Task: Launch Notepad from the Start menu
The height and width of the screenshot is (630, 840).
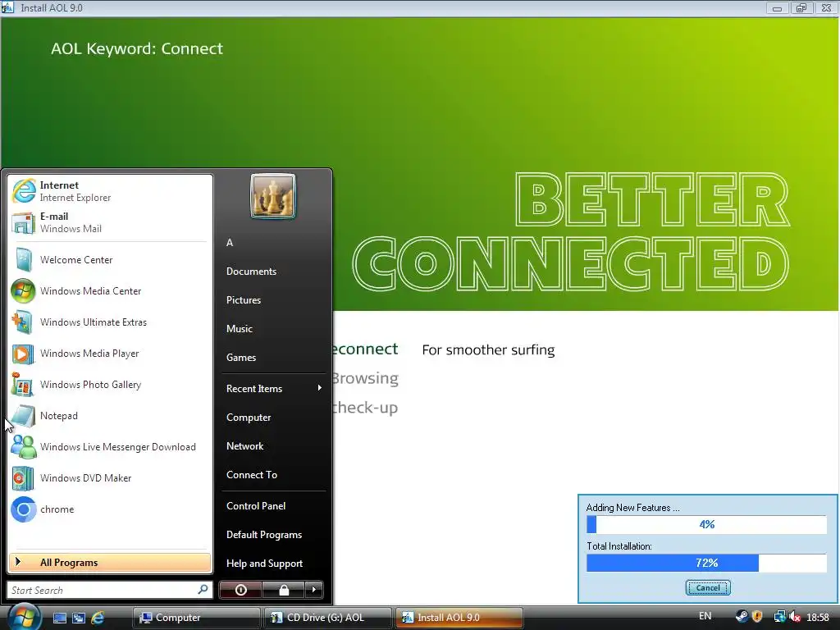Action: (110, 416)
